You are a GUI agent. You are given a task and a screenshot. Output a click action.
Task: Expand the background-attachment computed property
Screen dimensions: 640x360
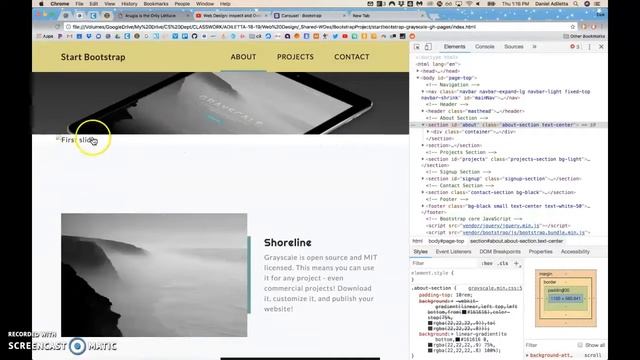click(527, 356)
